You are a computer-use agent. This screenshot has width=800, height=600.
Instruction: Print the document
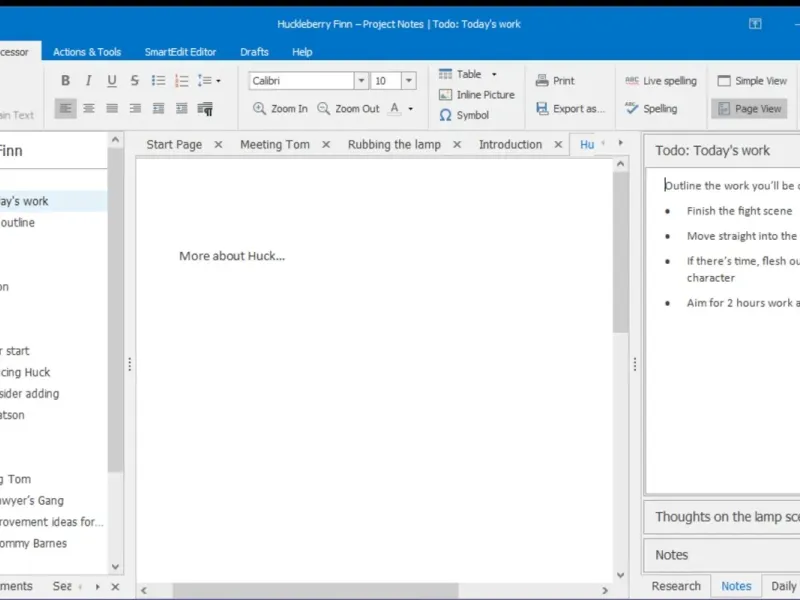pos(555,81)
